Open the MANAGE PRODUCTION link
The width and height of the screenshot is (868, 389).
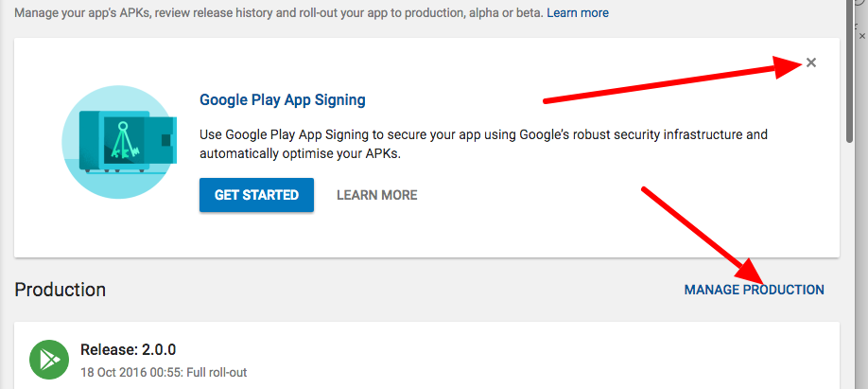pos(754,290)
